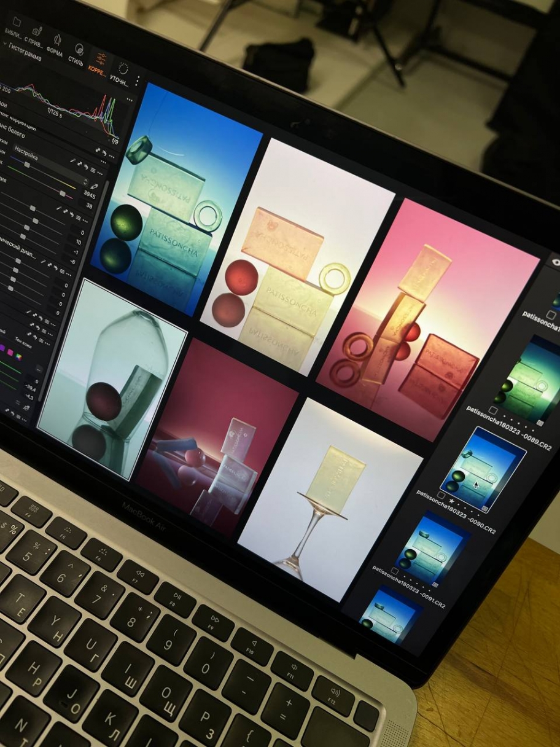Click the three-dot menu beside tool tabs
560x747 pixels.
pyautogui.click(x=138, y=81)
